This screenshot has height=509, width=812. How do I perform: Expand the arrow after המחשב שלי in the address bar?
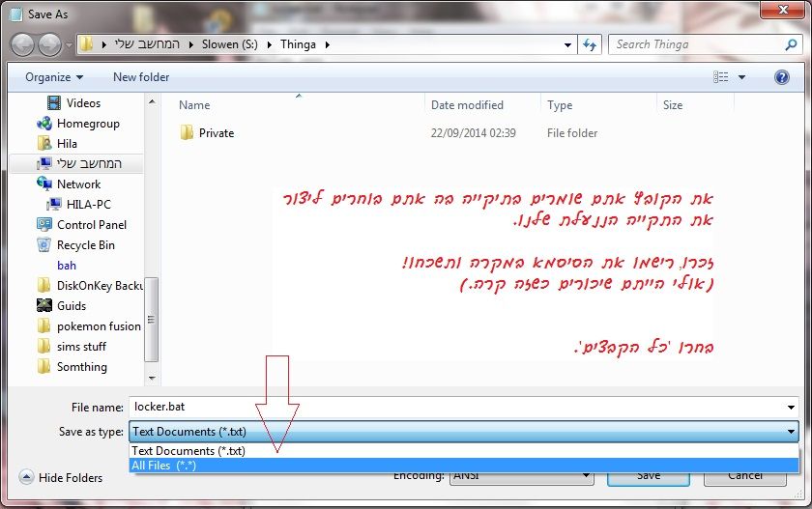(190, 45)
